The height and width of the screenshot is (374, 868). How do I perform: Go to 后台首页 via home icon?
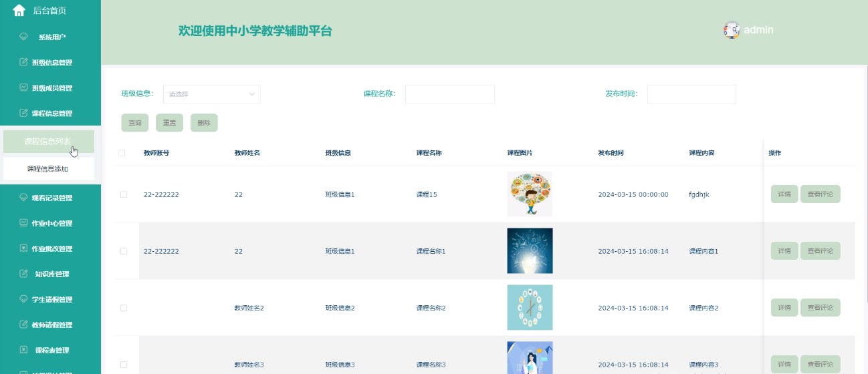(x=19, y=10)
